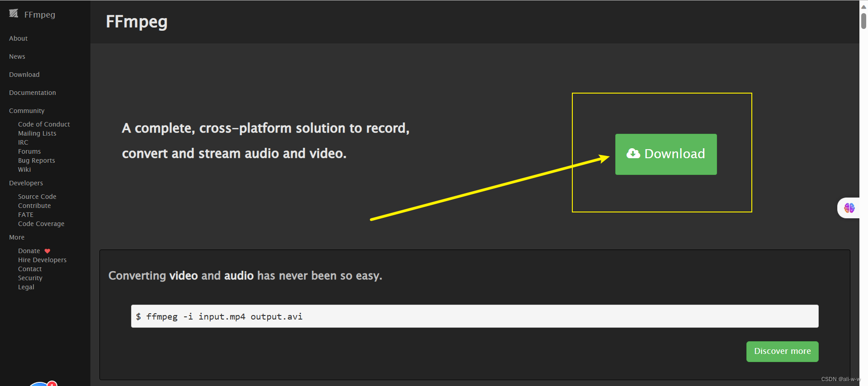Visit the Mailing Lists page

tap(37, 133)
